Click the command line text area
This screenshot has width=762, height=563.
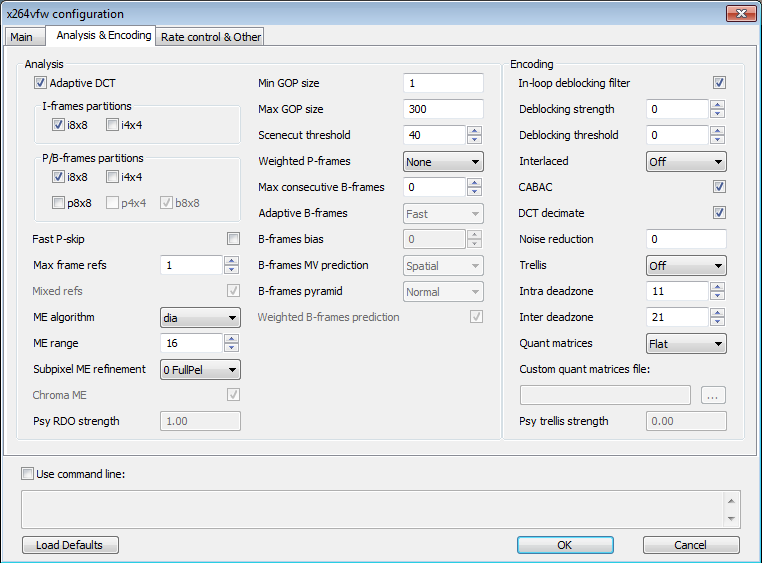(372, 509)
